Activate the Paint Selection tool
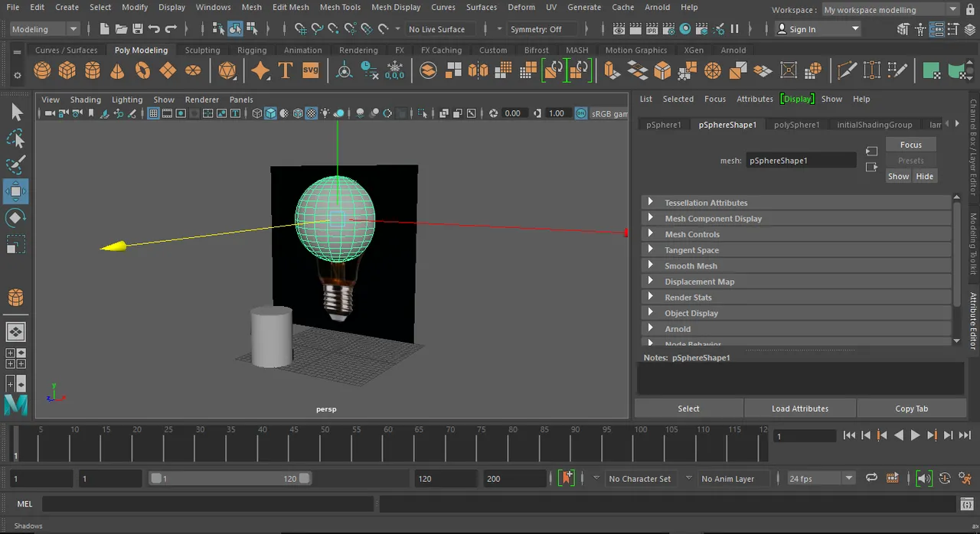 click(x=16, y=165)
